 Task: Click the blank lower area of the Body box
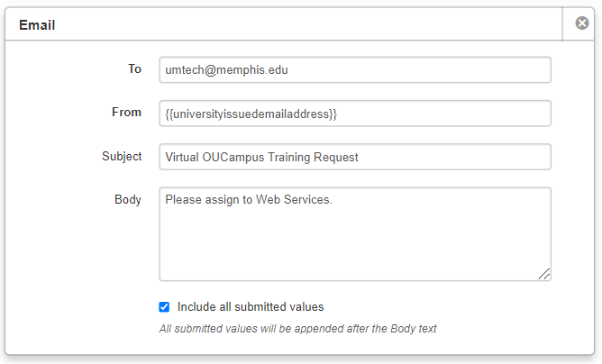coord(354,252)
